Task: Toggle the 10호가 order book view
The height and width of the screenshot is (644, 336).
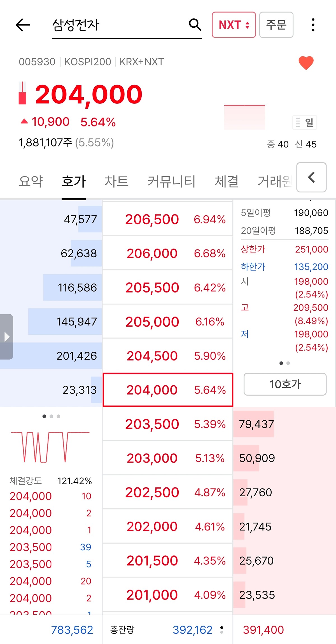Action: point(285,384)
